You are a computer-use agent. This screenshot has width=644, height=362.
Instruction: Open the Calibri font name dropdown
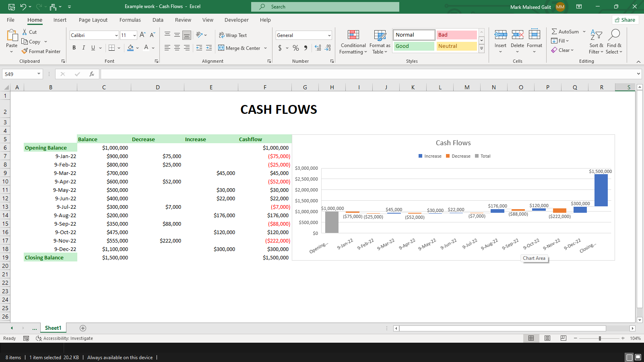(116, 35)
